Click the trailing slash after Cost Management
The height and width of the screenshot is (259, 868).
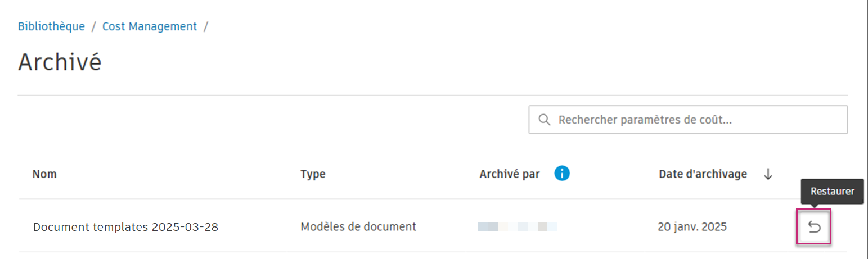[x=205, y=26]
